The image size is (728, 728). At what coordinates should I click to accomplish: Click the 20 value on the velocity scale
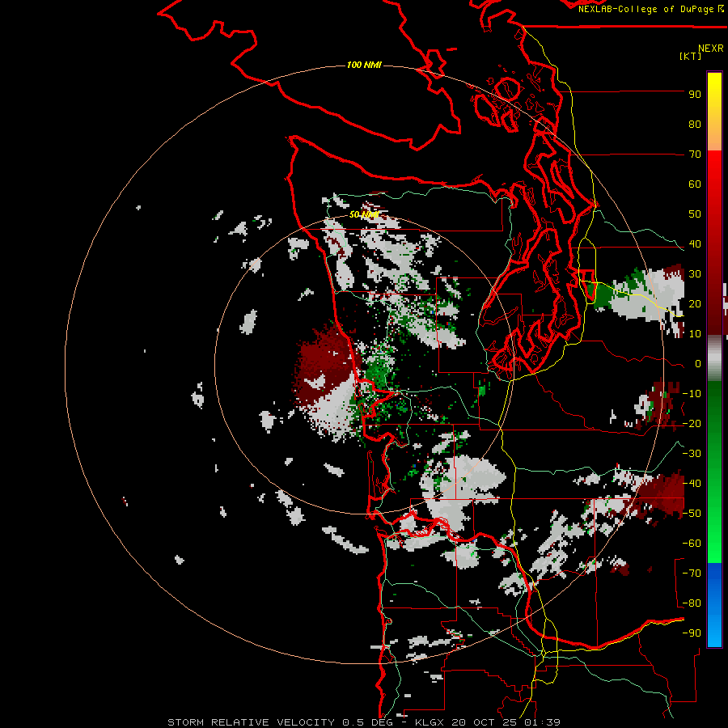pos(695,303)
